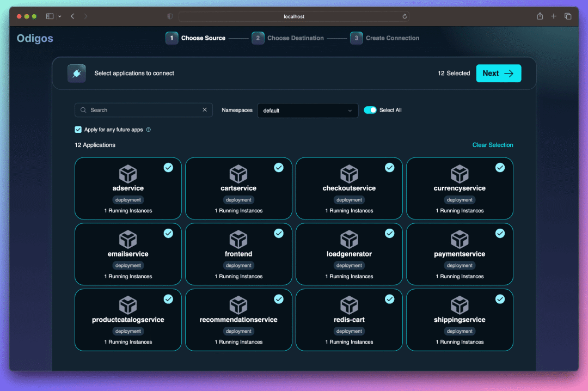Clear the search field with the X icon
This screenshot has width=588, height=391.
point(205,109)
